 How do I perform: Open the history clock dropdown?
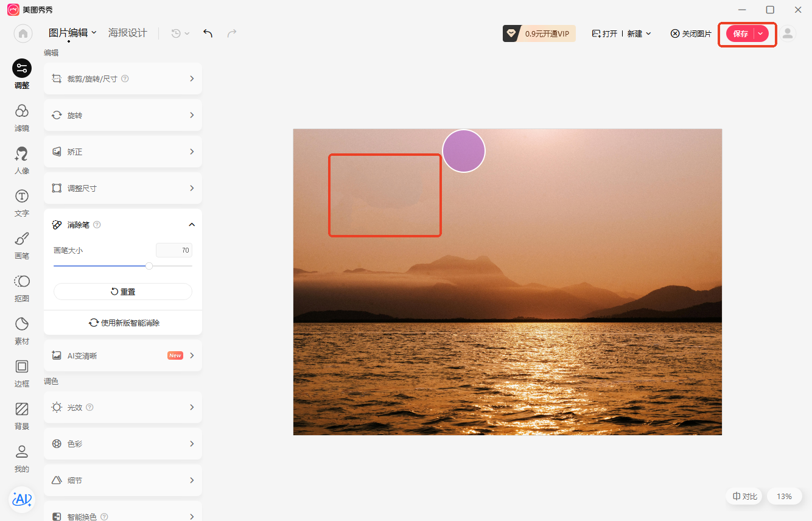coord(180,33)
